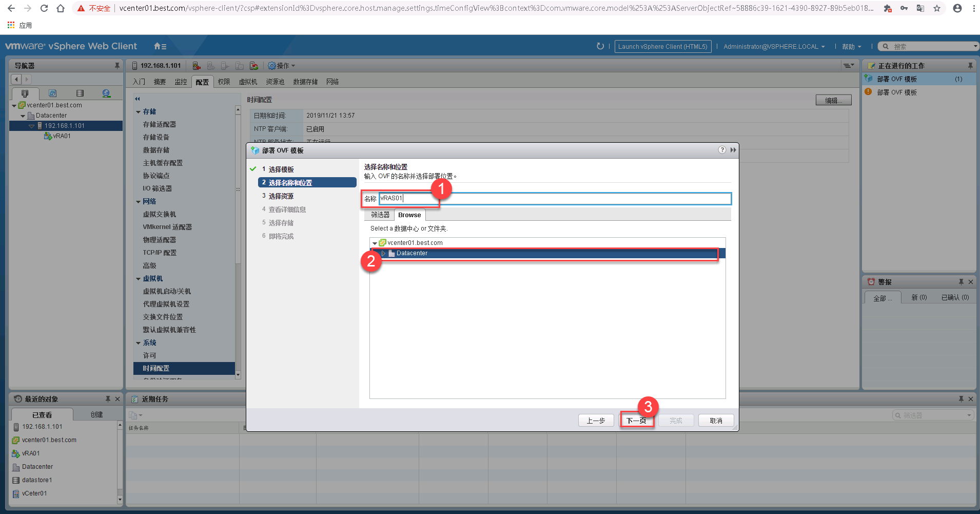Open the browser profile icon
This screenshot has width=980, height=514.
[957, 8]
